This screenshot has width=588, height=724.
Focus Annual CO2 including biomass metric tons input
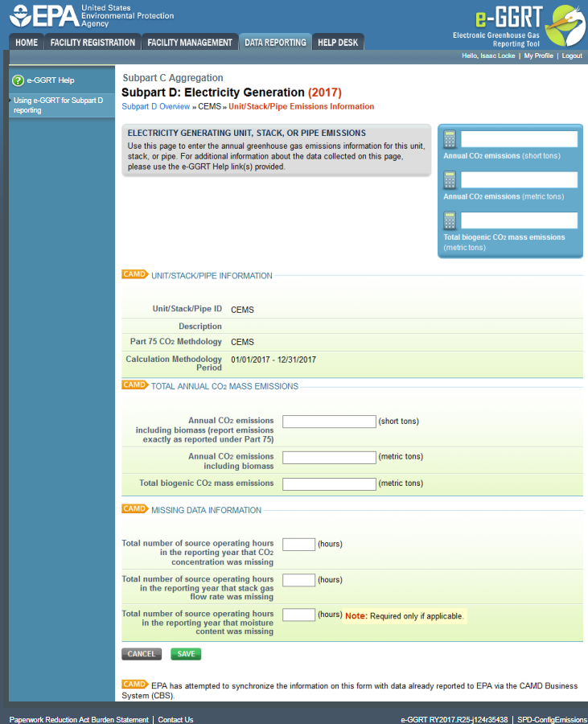click(x=329, y=457)
